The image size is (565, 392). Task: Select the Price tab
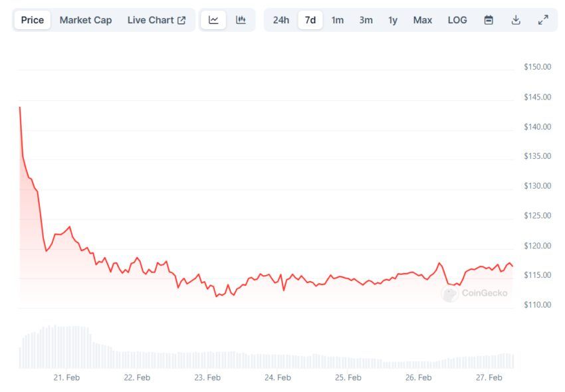(x=32, y=20)
